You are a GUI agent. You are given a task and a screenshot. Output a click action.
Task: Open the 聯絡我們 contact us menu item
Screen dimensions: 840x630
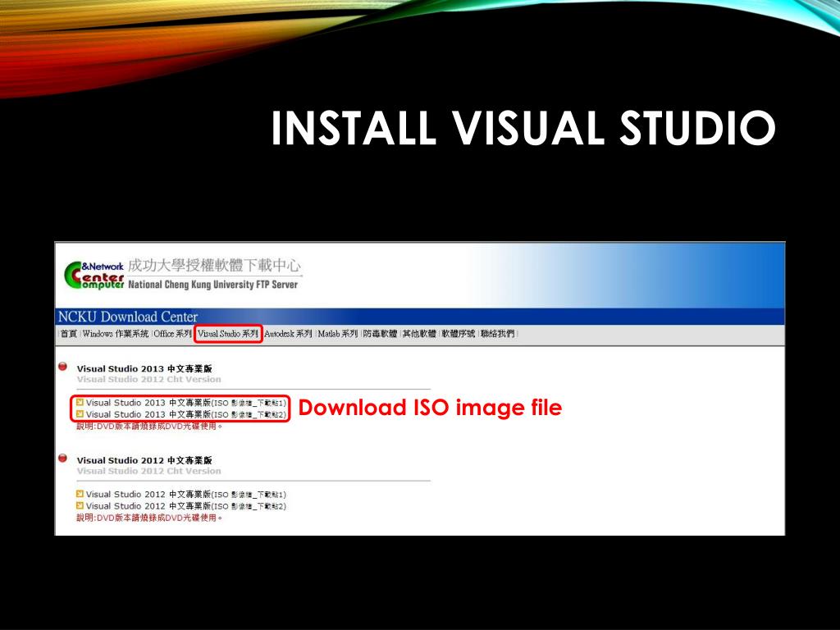[497, 334]
